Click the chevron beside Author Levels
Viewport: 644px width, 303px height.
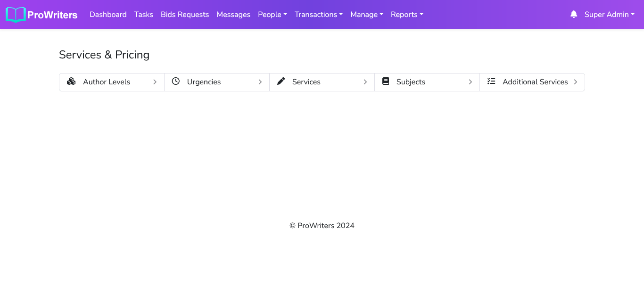tap(155, 82)
